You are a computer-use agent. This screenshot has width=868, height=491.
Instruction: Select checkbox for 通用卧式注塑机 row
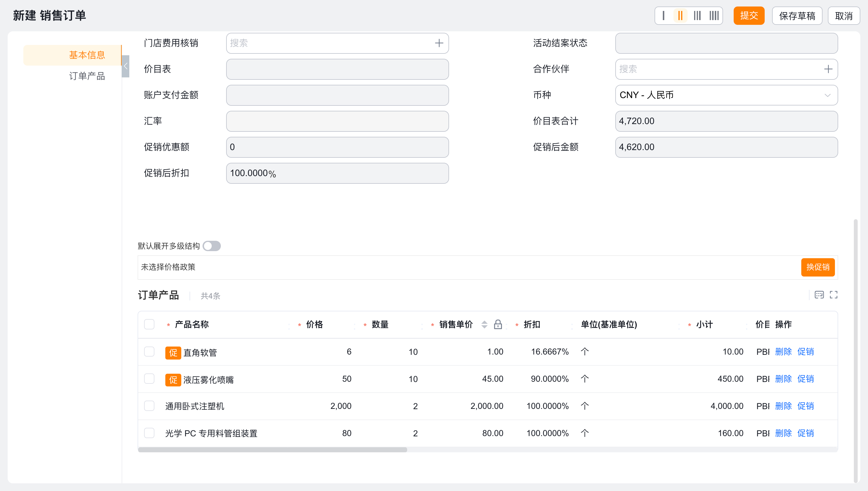pyautogui.click(x=149, y=406)
